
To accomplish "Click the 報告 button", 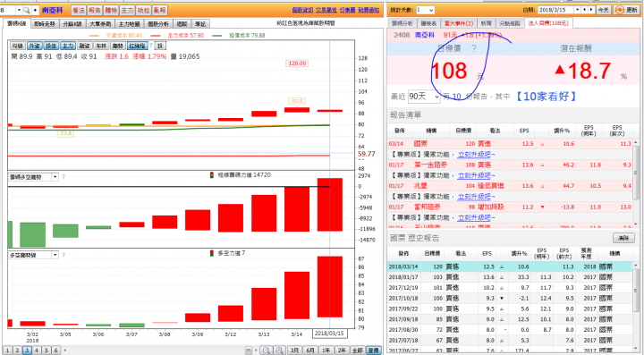I will (x=95, y=10).
